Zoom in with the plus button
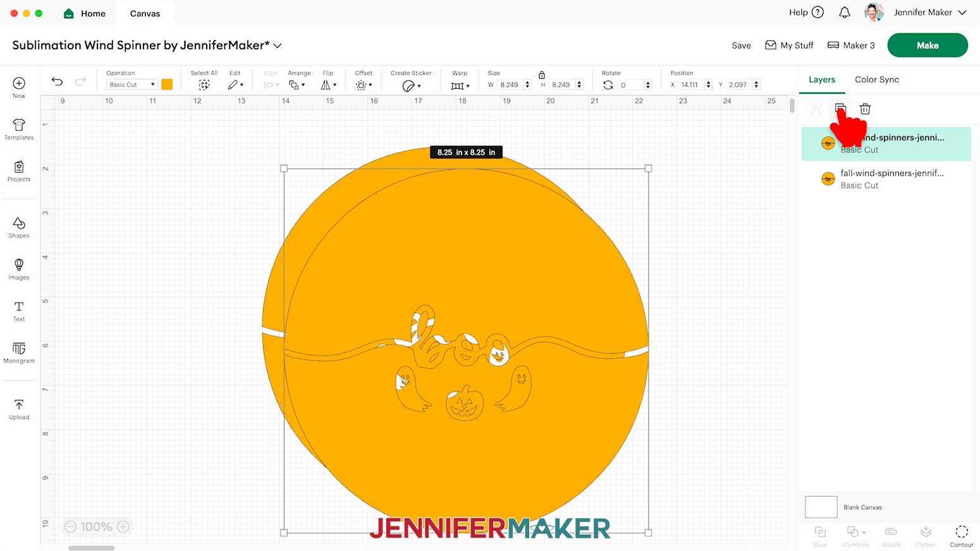The width and height of the screenshot is (980, 551). 123,526
